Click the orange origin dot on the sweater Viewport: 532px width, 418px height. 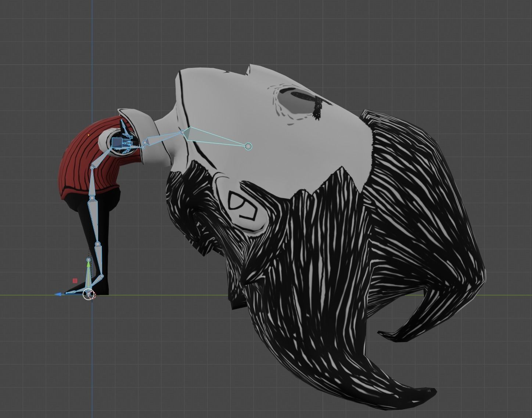89,135
